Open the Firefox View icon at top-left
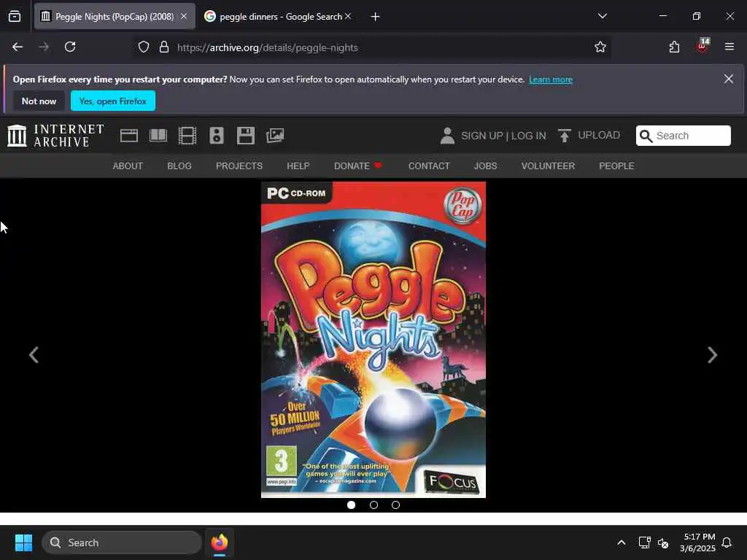Image resolution: width=747 pixels, height=560 pixels. point(15,17)
